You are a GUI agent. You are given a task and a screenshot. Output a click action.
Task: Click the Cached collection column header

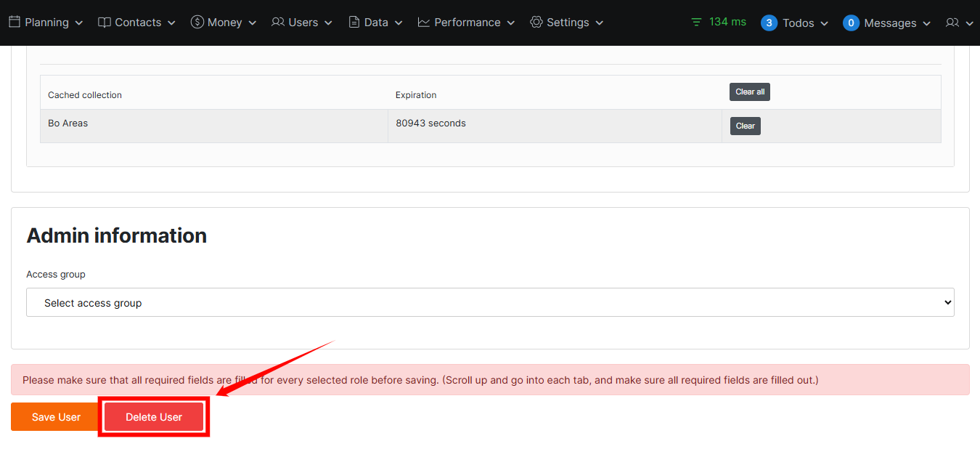click(85, 95)
